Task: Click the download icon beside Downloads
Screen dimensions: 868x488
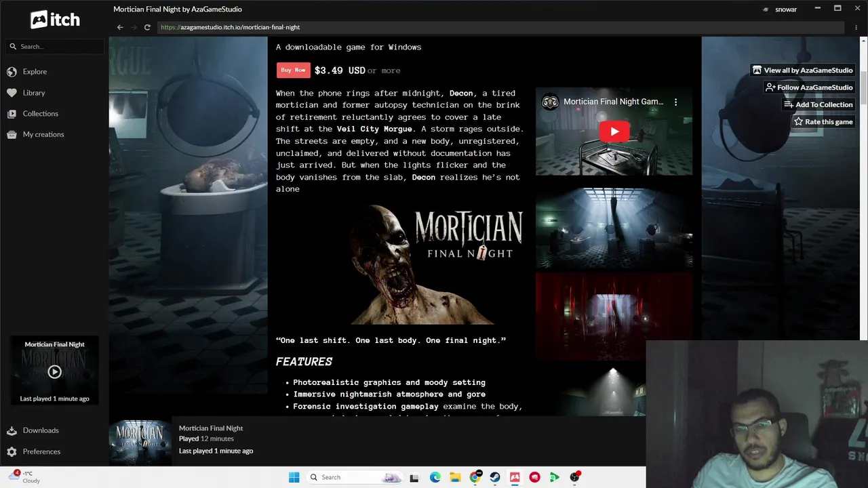Action: tap(12, 430)
